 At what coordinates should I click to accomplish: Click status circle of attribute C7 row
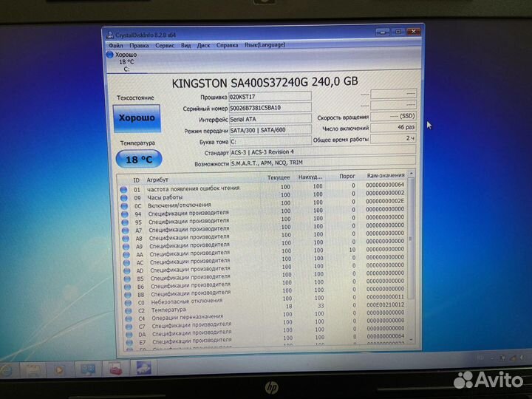tap(129, 327)
